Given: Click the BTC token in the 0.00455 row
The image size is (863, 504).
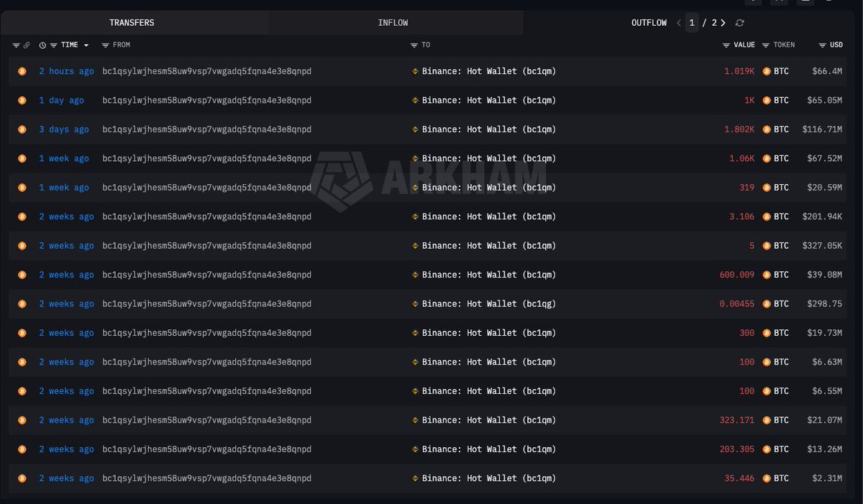Looking at the screenshot, I should [x=775, y=304].
